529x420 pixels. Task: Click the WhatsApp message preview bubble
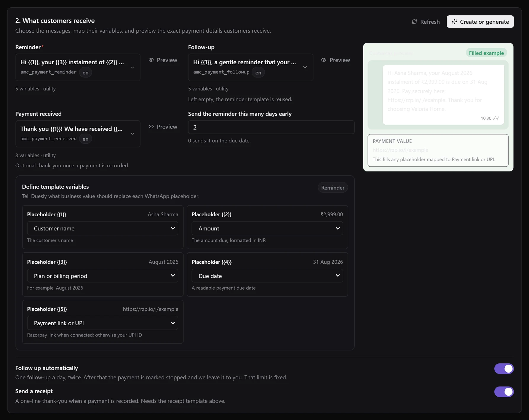tap(443, 95)
